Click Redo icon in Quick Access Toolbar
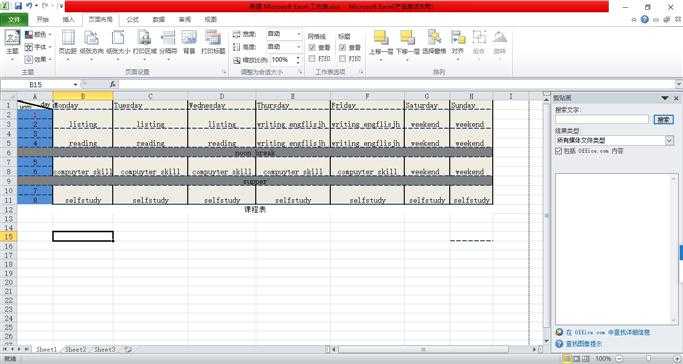This screenshot has height=364, width=683. point(45,6)
